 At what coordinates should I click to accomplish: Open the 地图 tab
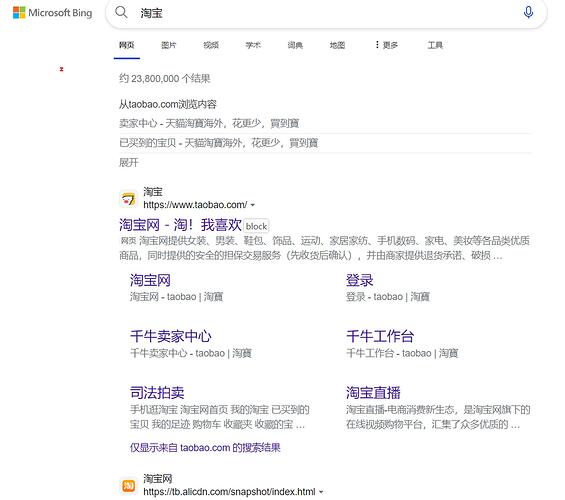pos(337,45)
